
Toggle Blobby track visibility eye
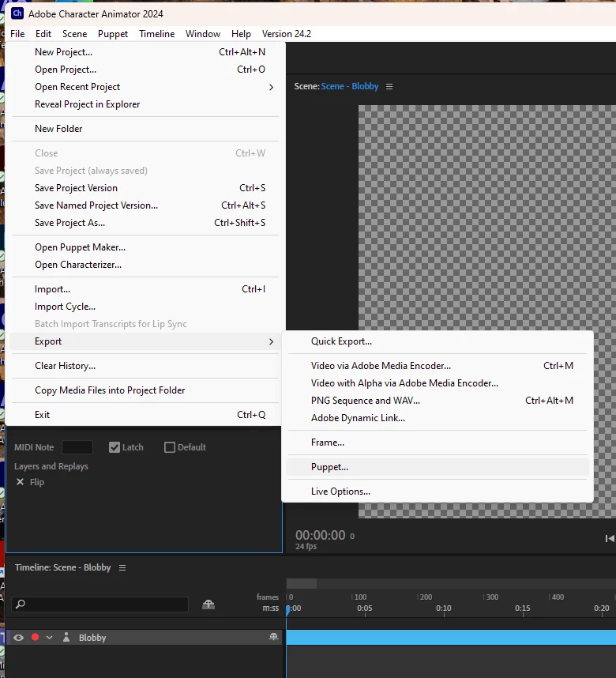coord(19,638)
